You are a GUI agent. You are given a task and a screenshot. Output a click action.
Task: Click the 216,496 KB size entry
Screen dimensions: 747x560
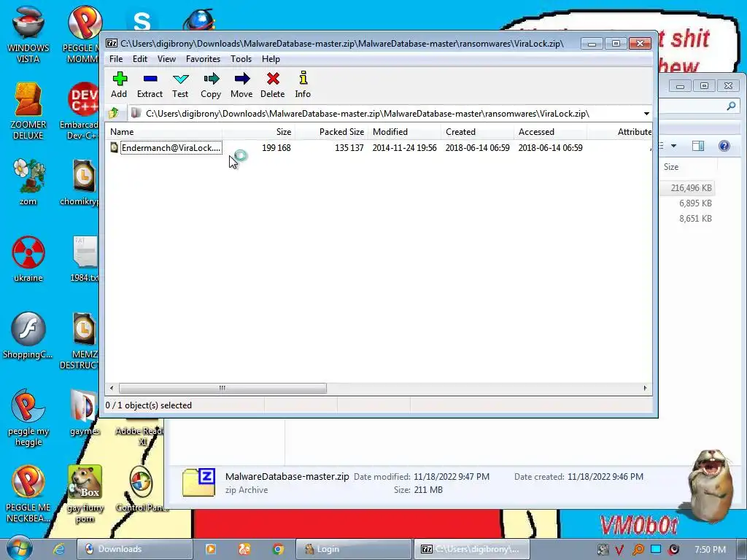pos(691,188)
